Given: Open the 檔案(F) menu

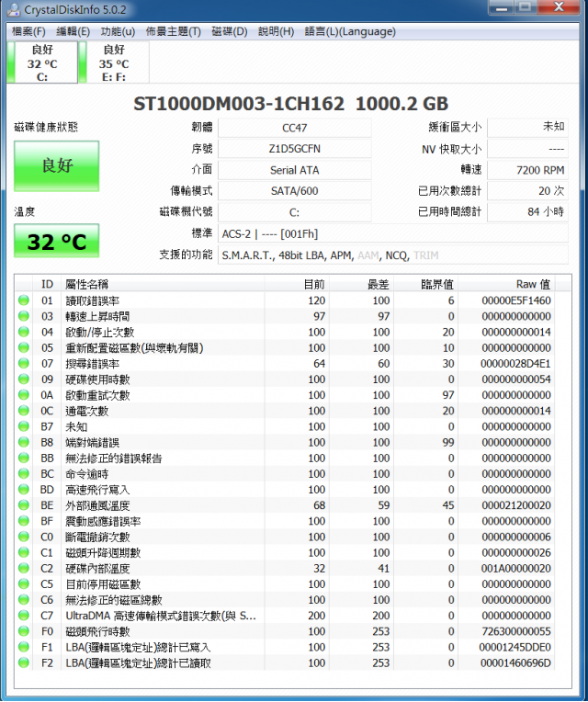Looking at the screenshot, I should pyautogui.click(x=28, y=31).
